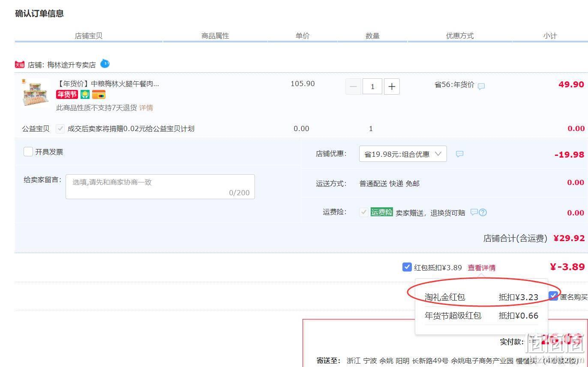Check the 开具发票 invoice checkbox
This screenshot has width=588, height=367.
click(28, 152)
